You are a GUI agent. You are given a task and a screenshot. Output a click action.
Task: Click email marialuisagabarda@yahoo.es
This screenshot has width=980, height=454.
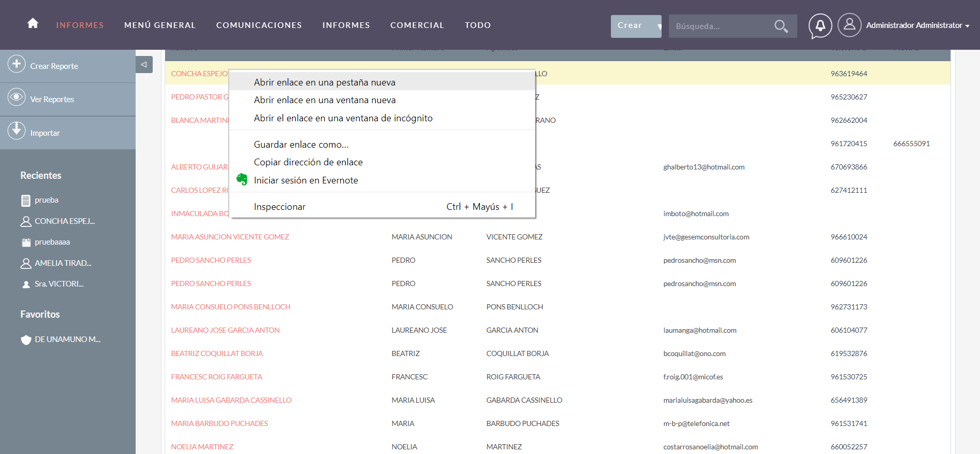click(x=708, y=400)
